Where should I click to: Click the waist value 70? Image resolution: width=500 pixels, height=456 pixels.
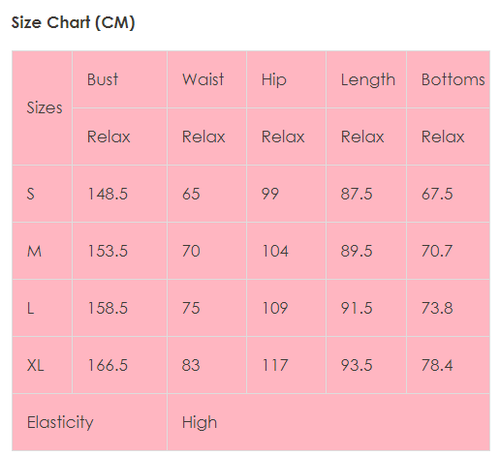191,251
